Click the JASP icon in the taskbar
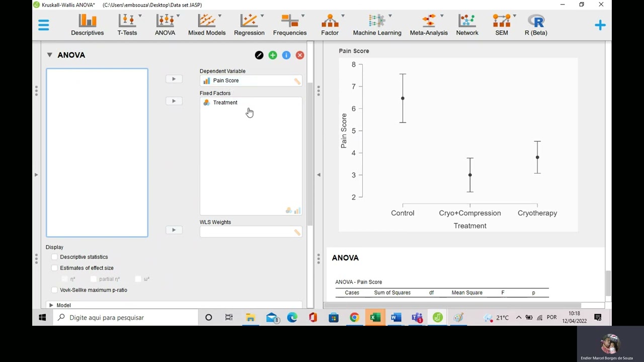The height and width of the screenshot is (362, 644). point(438,318)
